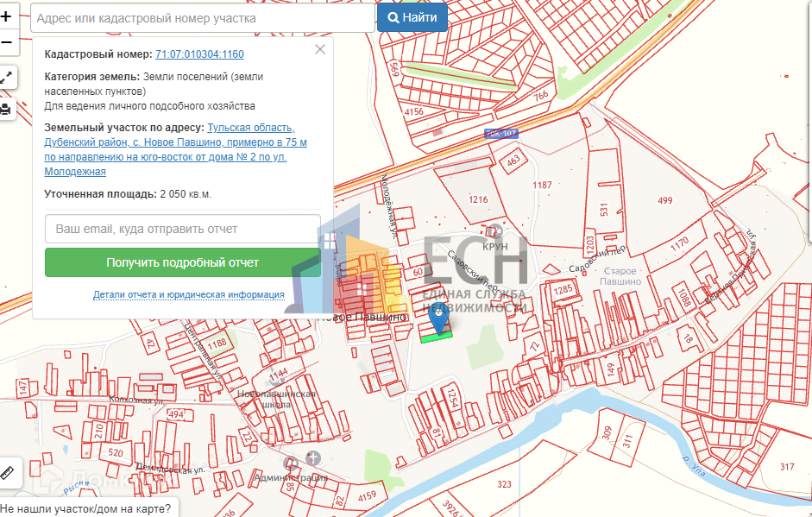Click parcel labeled 317 on map
Image resolution: width=812 pixels, height=517 pixels.
pyautogui.click(x=787, y=467)
